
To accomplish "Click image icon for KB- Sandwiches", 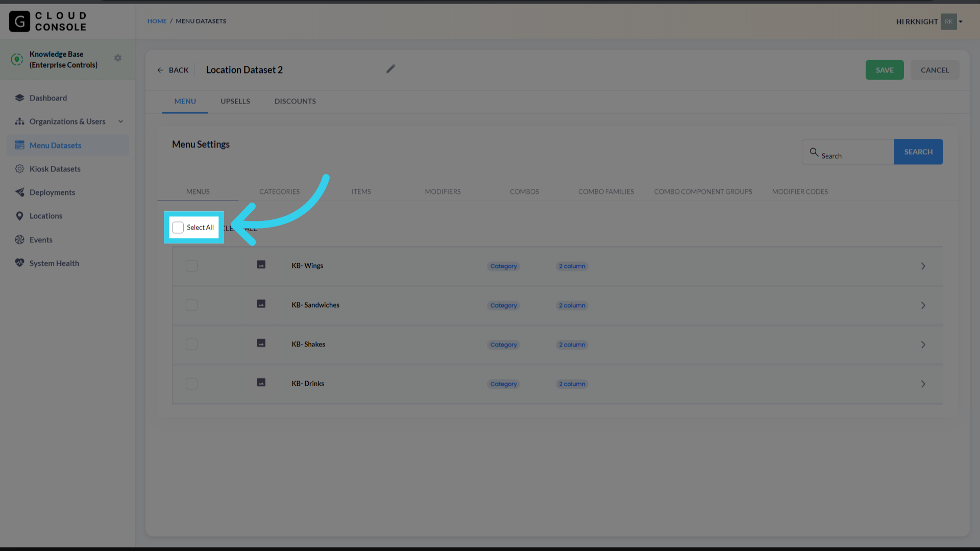I will tap(261, 304).
